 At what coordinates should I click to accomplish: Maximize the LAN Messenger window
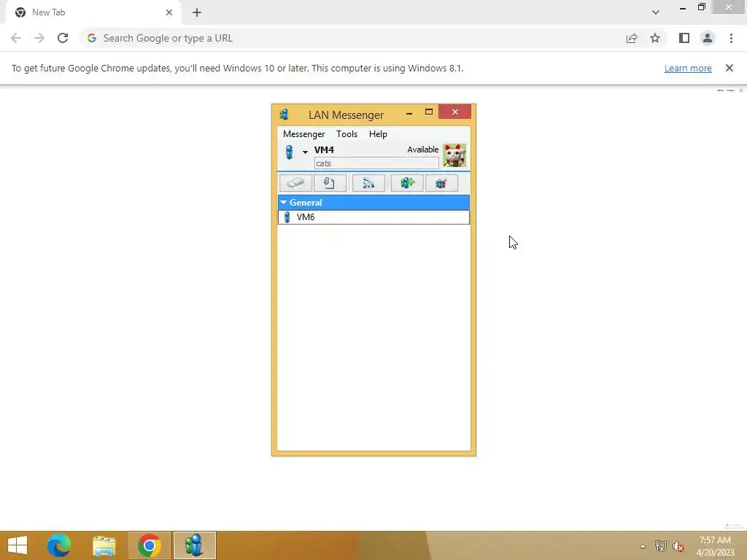[429, 112]
